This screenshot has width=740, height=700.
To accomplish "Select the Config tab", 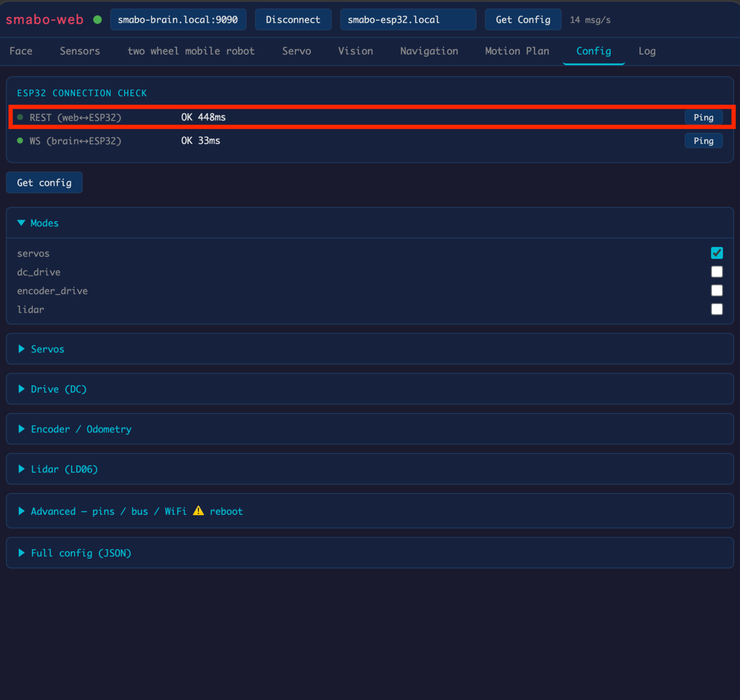I will tap(594, 51).
